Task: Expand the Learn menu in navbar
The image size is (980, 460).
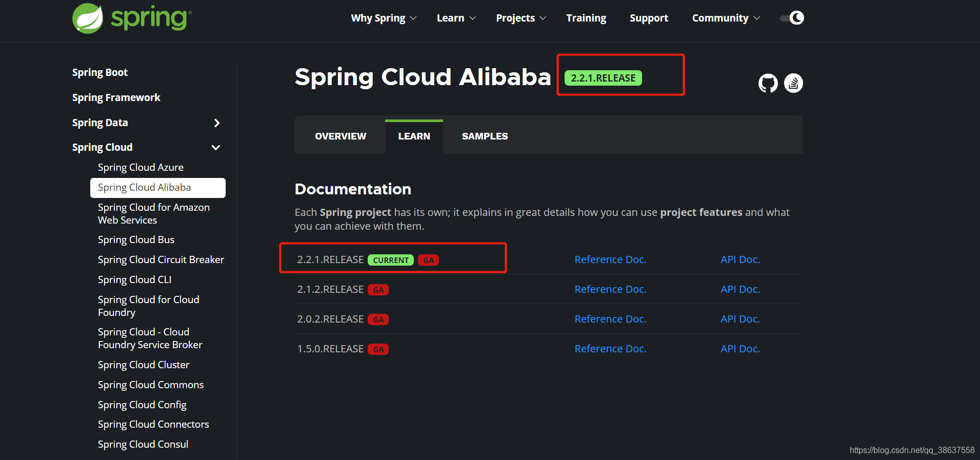Action: (456, 18)
